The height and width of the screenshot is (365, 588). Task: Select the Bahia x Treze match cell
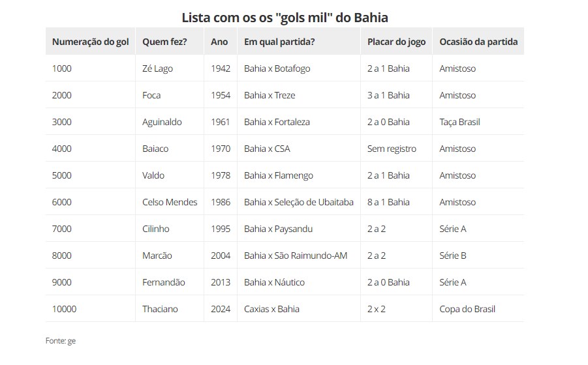[x=270, y=95]
